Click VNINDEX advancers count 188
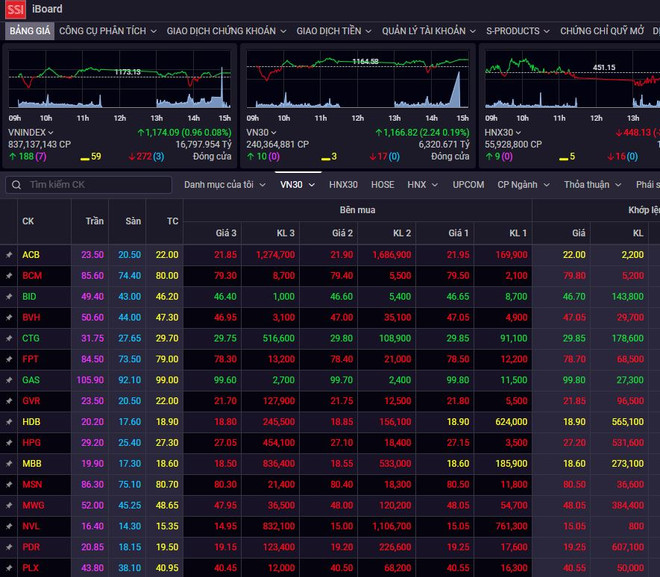The width and height of the screenshot is (660, 577). [26, 157]
